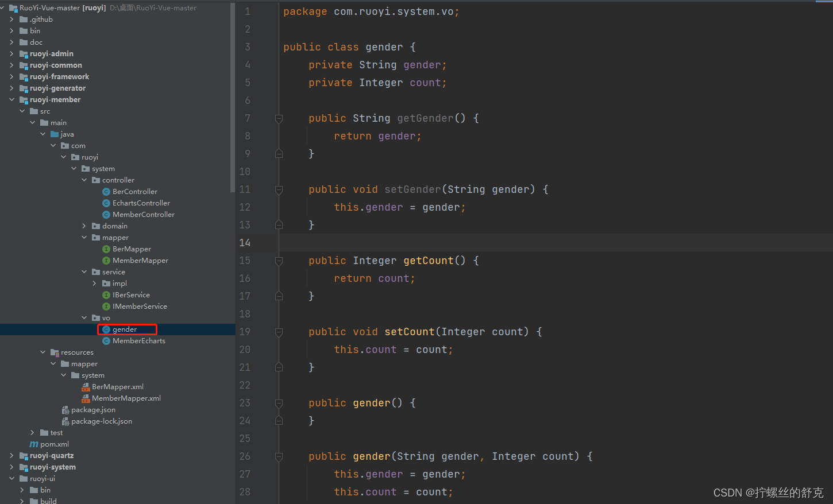Fold the setCount method at line 19
This screenshot has height=504, width=833.
(x=279, y=332)
